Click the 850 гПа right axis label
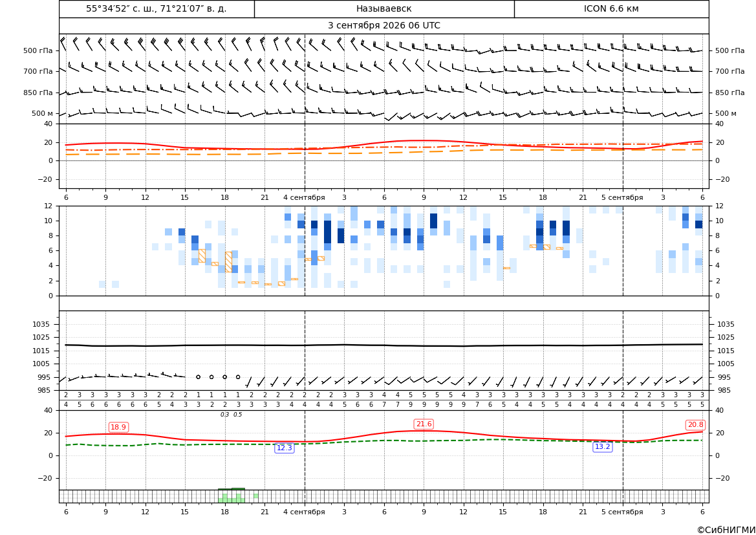756x535 pixels. tap(729, 93)
